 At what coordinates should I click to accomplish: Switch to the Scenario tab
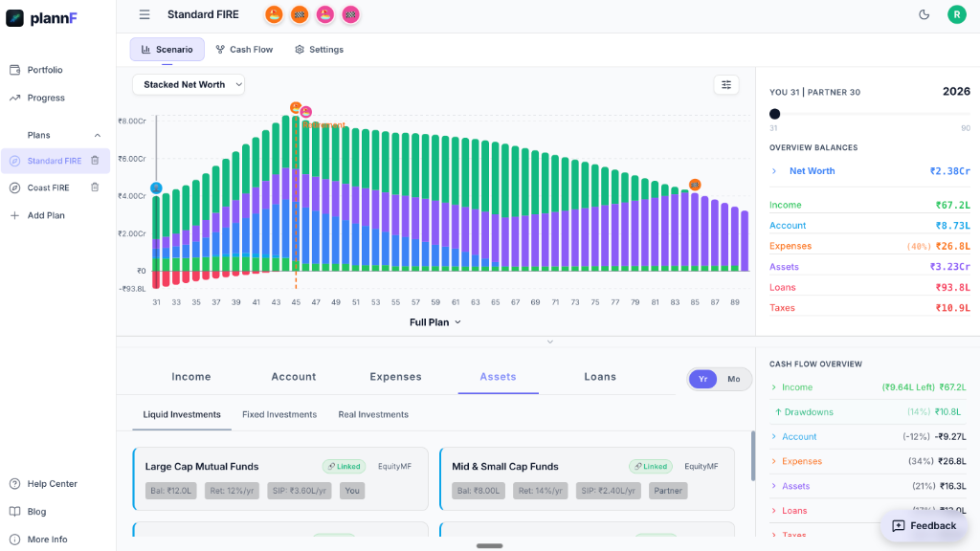167,50
